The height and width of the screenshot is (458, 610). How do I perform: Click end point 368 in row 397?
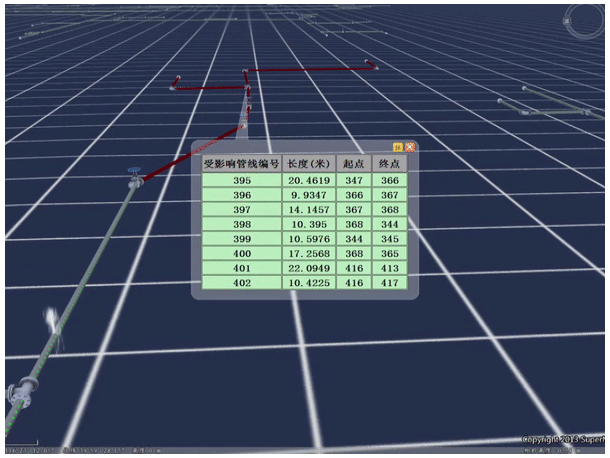[389, 210]
